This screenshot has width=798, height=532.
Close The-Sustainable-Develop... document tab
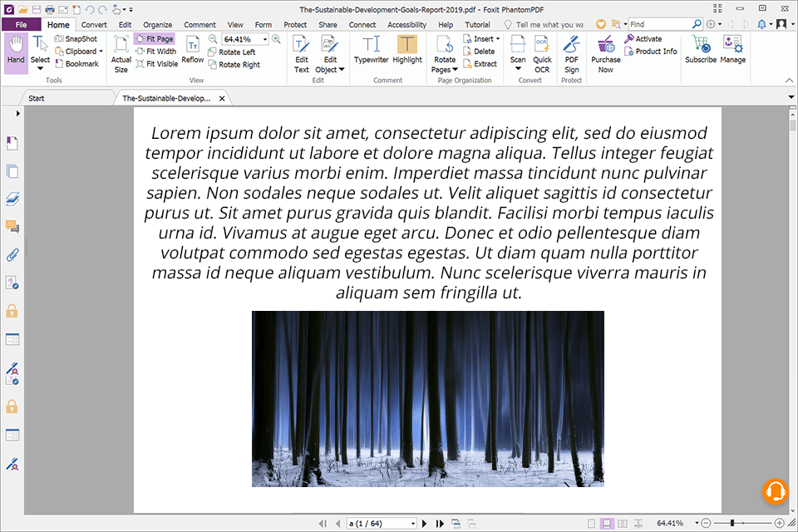click(x=222, y=99)
